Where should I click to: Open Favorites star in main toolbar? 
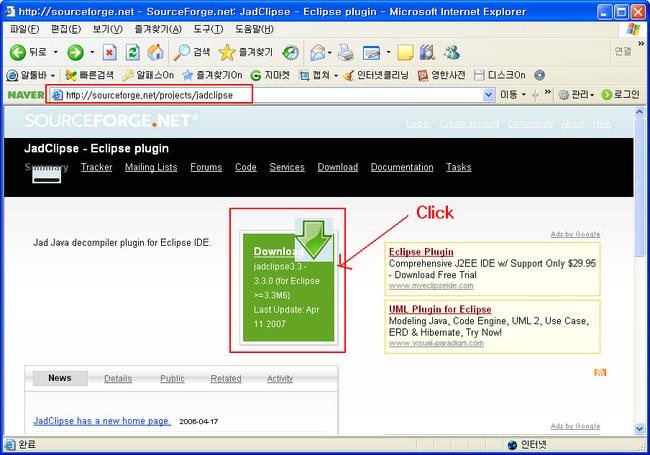[245, 52]
